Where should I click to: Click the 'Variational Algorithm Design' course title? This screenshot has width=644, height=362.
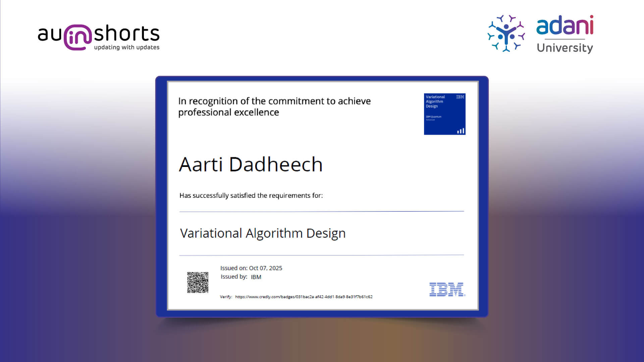(263, 233)
